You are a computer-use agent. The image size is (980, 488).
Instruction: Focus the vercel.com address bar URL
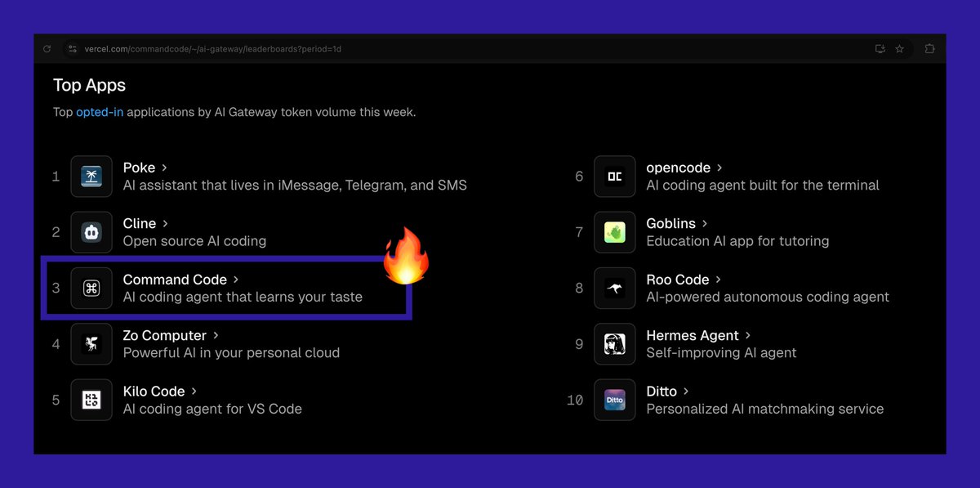pyautogui.click(x=213, y=49)
